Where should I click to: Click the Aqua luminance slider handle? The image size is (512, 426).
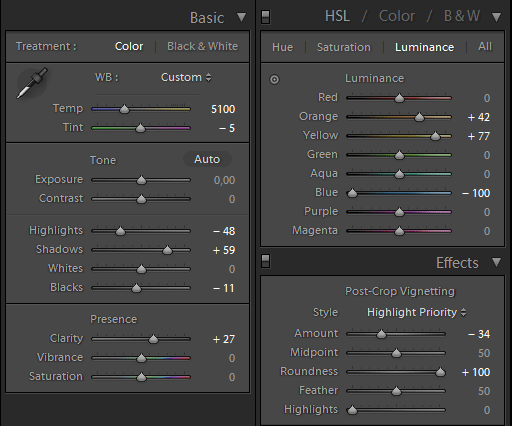pyautogui.click(x=399, y=174)
